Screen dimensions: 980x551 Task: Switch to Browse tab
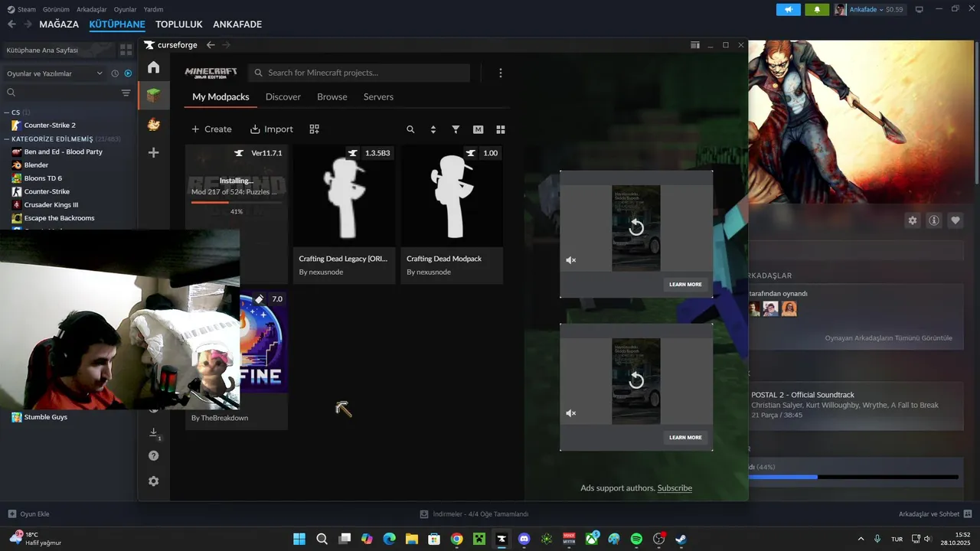coord(332,97)
